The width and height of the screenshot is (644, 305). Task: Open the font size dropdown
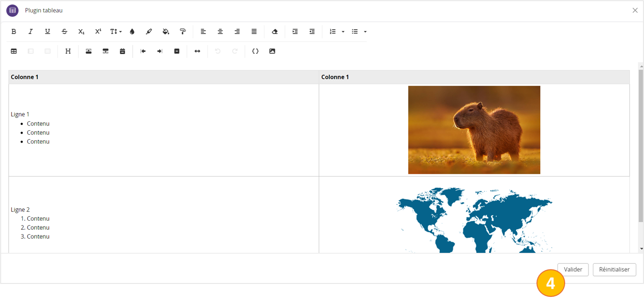coord(116,32)
